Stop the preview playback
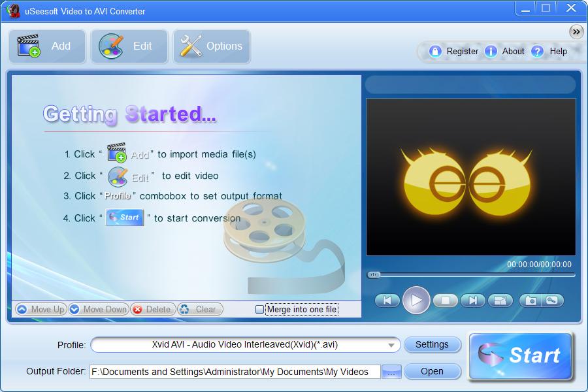This screenshot has height=392, width=588. coord(446,301)
